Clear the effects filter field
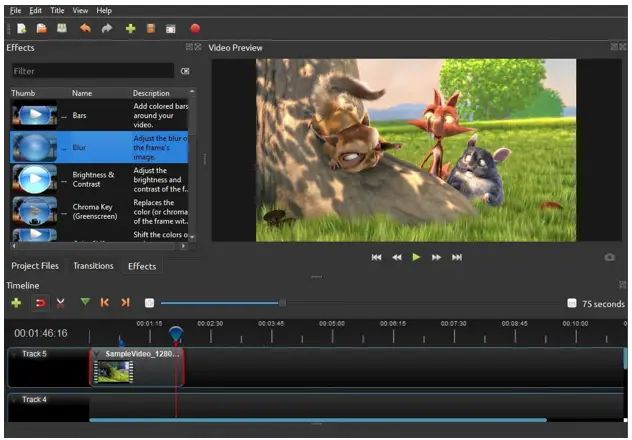The width and height of the screenshot is (632, 440). [185, 71]
